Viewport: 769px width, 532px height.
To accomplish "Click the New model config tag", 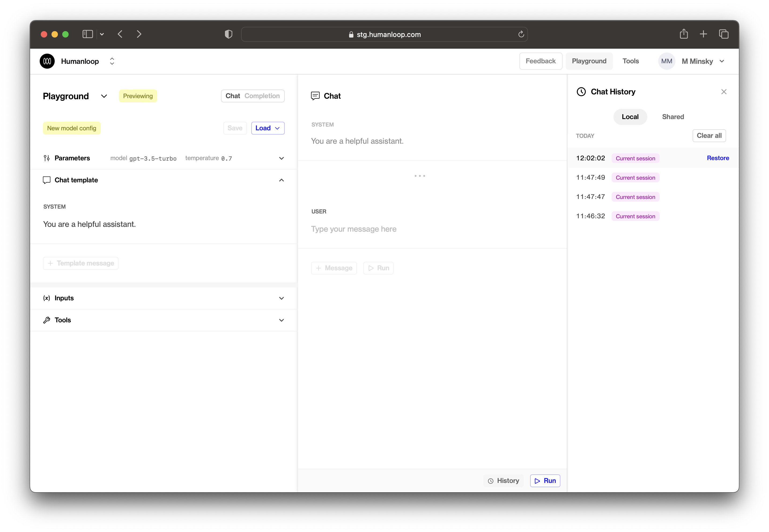I will 72,128.
